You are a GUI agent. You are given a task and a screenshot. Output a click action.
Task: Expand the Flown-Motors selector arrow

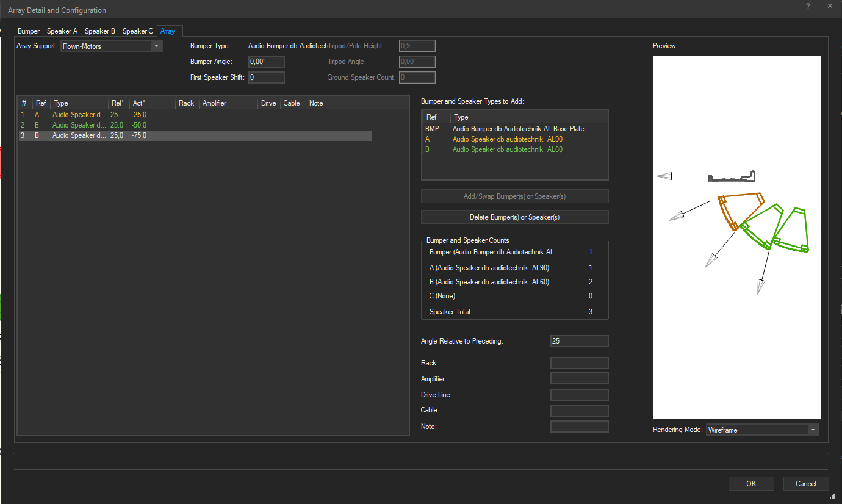point(156,45)
